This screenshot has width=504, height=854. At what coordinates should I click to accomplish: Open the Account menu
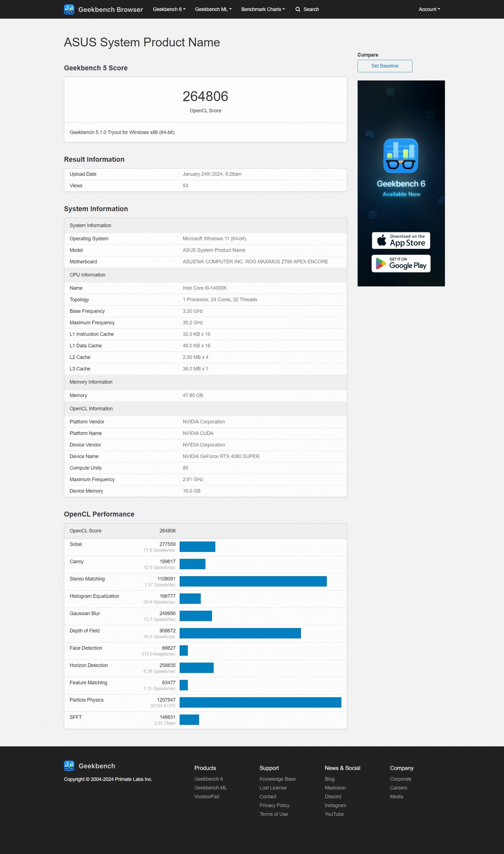pos(429,9)
